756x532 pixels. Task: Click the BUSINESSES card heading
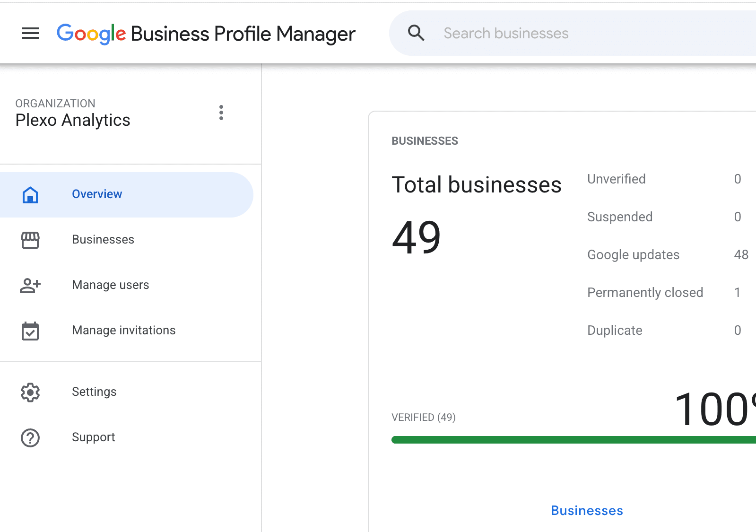(x=425, y=141)
